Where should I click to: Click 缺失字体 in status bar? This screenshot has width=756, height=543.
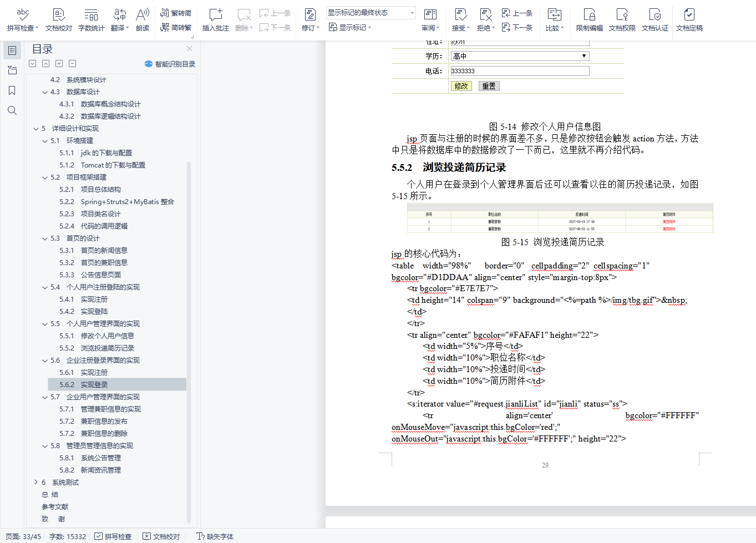[215, 536]
